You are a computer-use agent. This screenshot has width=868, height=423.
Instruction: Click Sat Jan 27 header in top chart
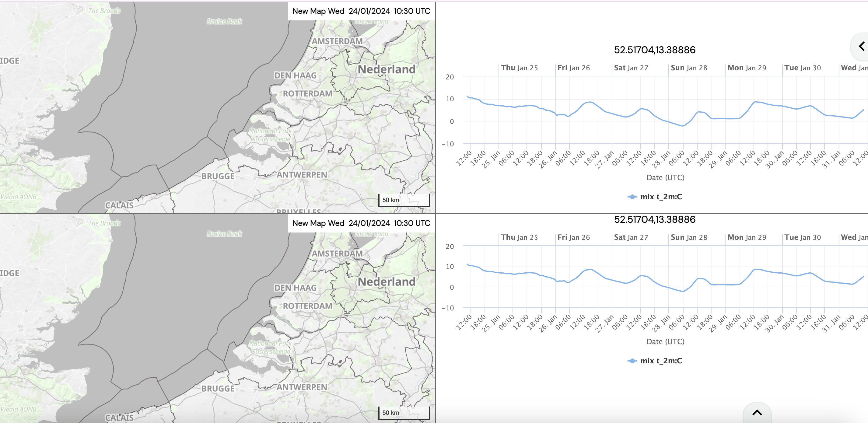click(x=631, y=68)
